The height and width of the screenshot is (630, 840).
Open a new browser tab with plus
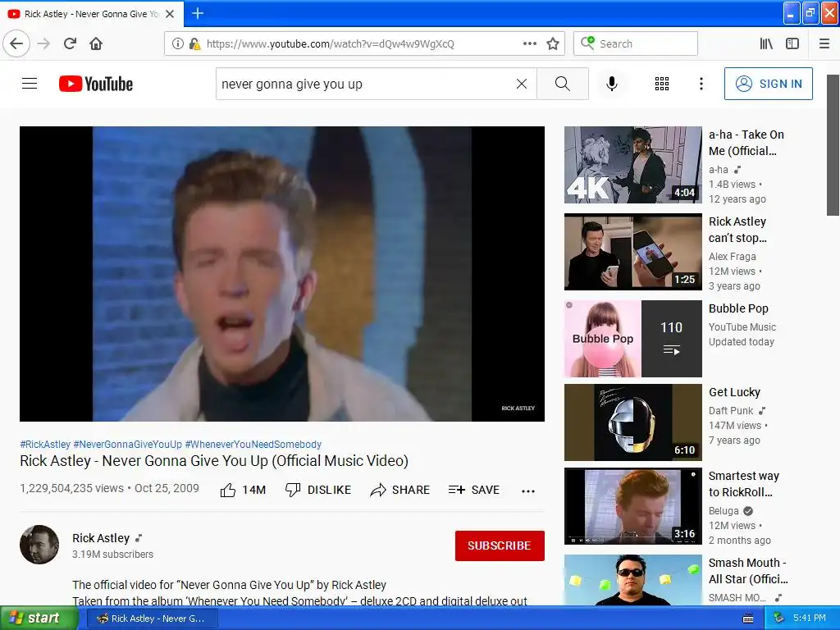click(198, 13)
